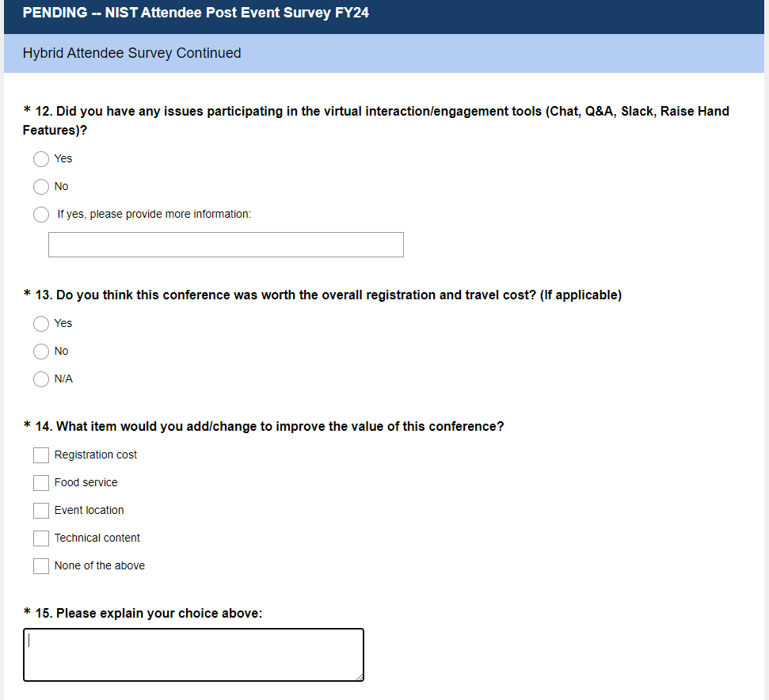Check the None of the above checkbox
This screenshot has width=769, height=700.
[41, 565]
